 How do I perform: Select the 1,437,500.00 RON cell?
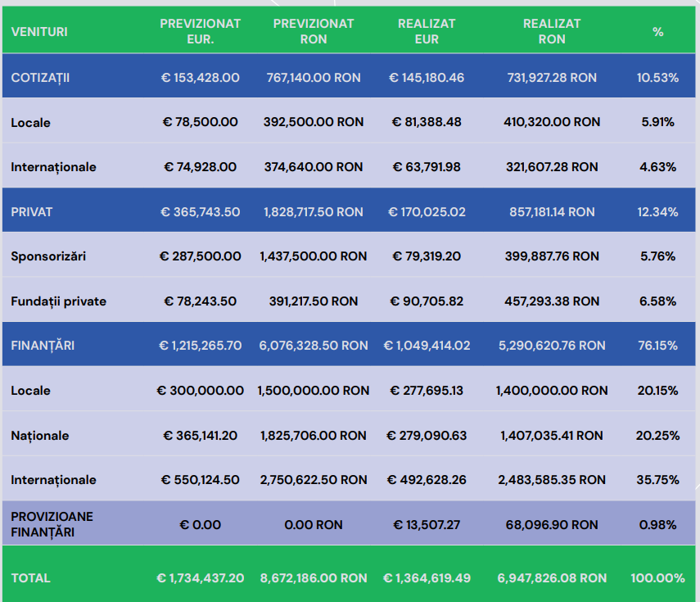point(314,256)
